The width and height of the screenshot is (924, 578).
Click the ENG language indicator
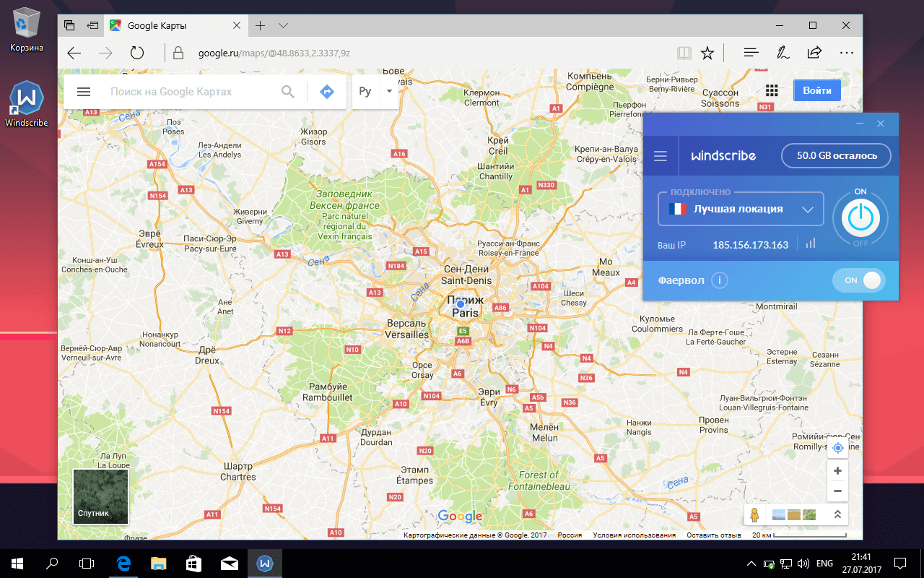click(x=824, y=563)
